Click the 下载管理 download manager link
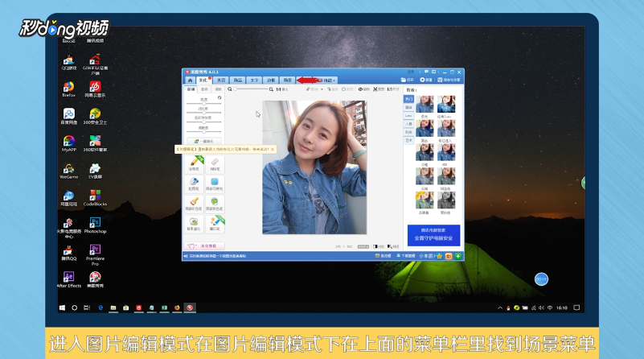Screen dimensions: 644x359 click(405, 256)
